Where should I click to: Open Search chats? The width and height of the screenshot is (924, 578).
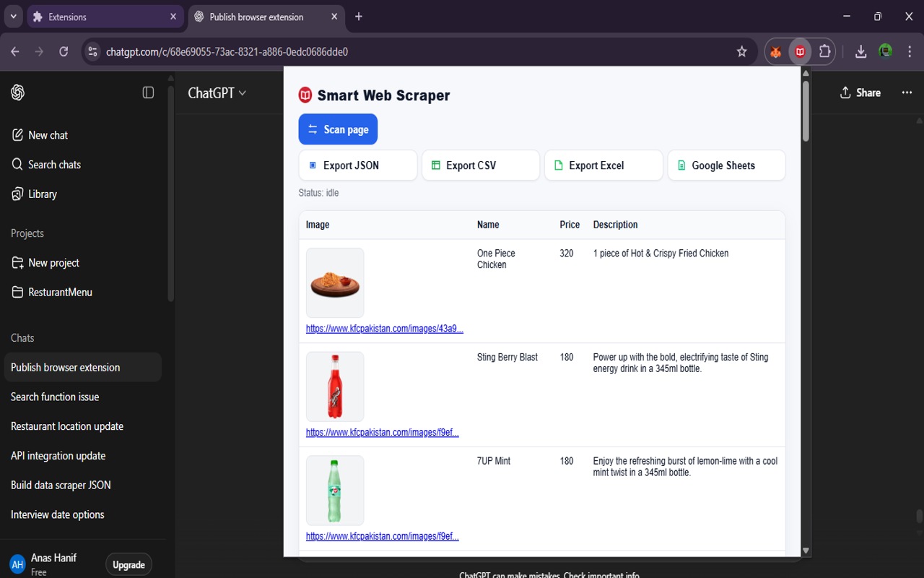(83, 165)
